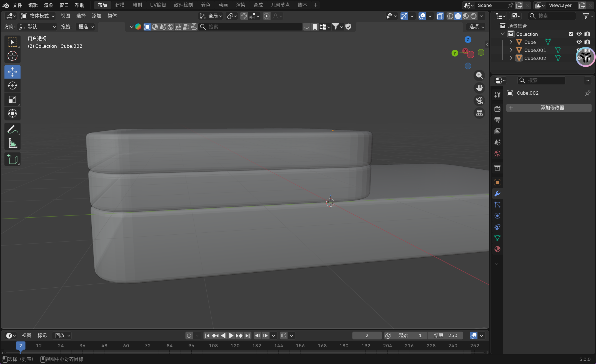Choose the Add Cube tool

click(x=12, y=159)
